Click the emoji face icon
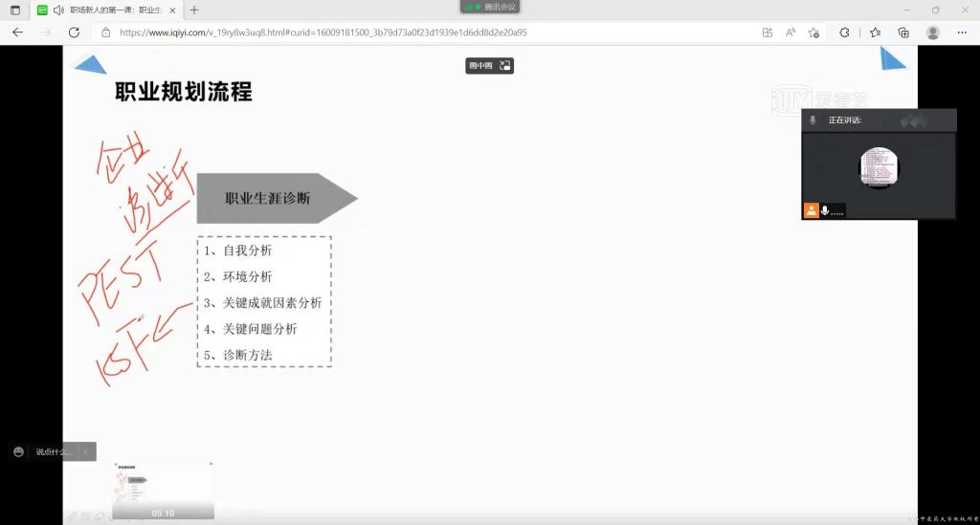The width and height of the screenshot is (980, 525). [18, 451]
